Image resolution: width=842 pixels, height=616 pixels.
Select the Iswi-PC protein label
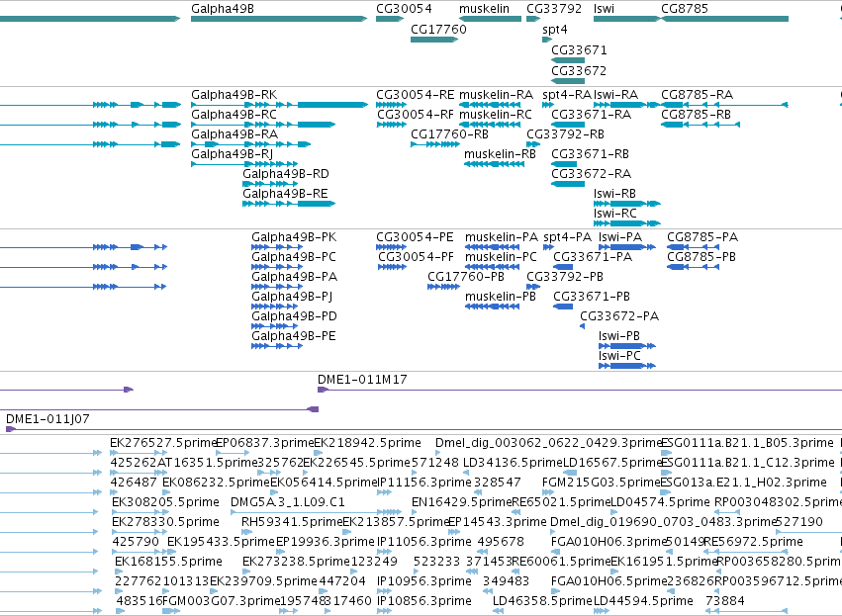[x=619, y=356]
